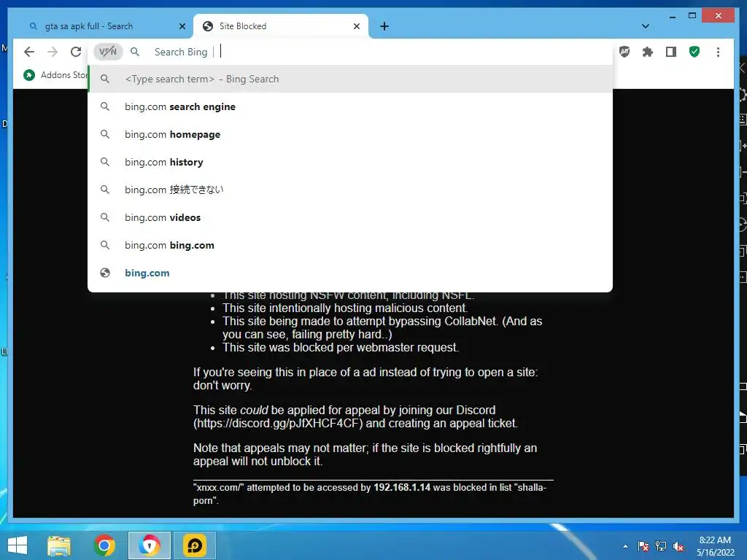
Task: Open the yellow app icon on the taskbar
Action: (195, 545)
